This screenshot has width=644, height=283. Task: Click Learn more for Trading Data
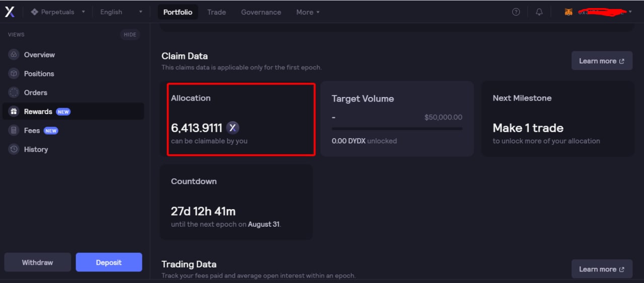click(x=602, y=269)
